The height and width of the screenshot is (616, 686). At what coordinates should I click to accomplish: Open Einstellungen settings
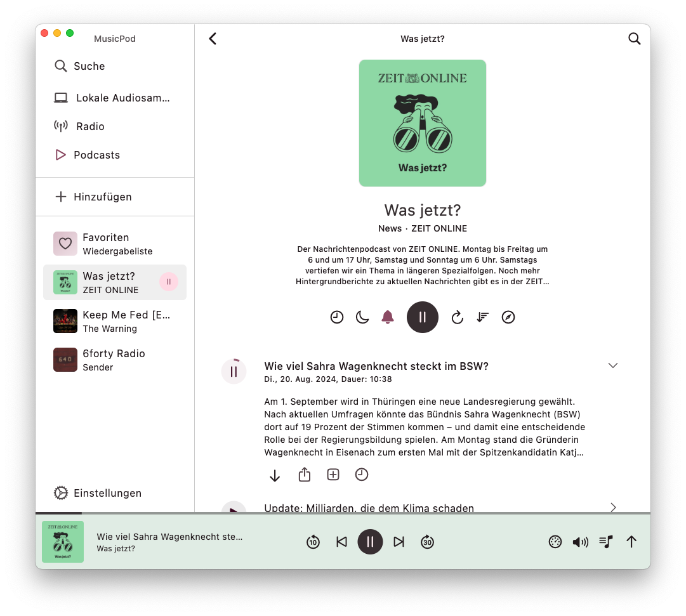pos(115,493)
